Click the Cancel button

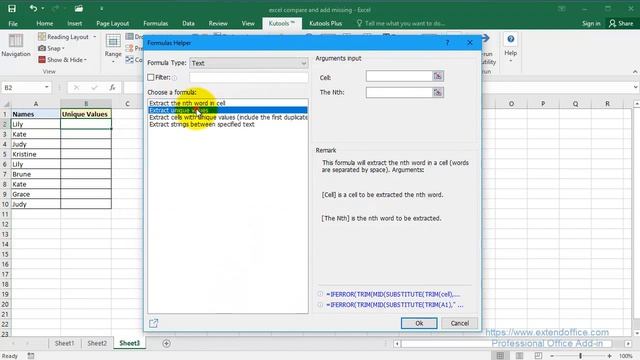[x=460, y=323]
